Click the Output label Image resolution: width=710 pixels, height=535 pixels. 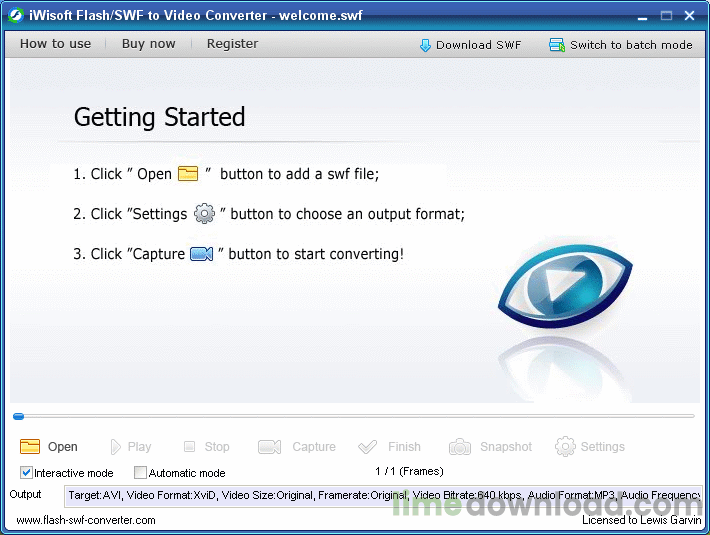click(25, 494)
